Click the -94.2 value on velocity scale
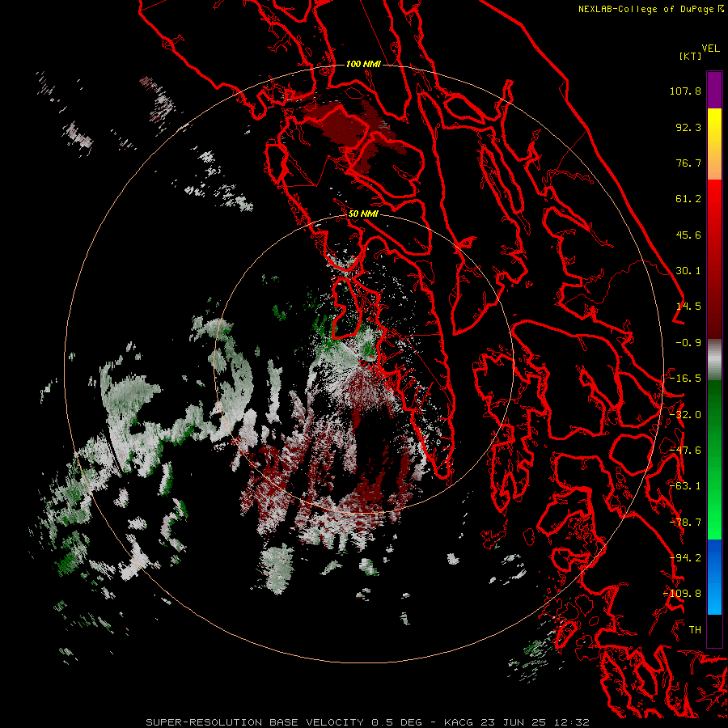Image resolution: width=728 pixels, height=728 pixels. pos(685,558)
